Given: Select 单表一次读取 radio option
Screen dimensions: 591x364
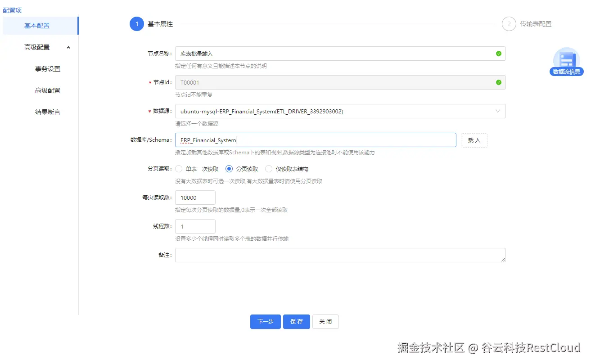Looking at the screenshot, I should point(179,169).
